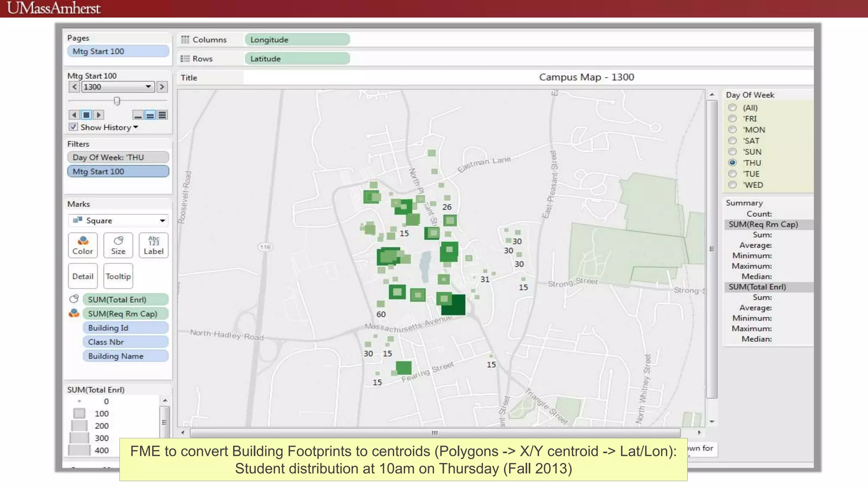The image size is (868, 488).
Task: Select the SUM(Total Enrl) marks pill
Action: 125,299
